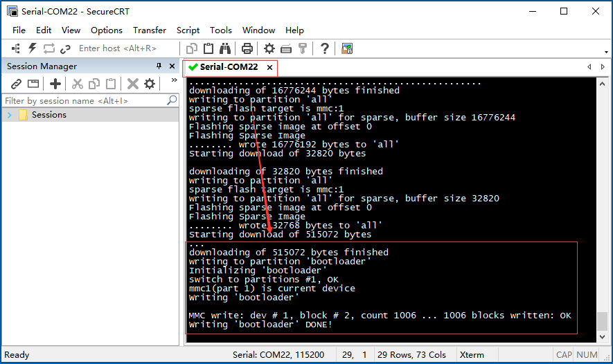Click the Print toolbar icon
613x364 pixels.
click(x=247, y=48)
